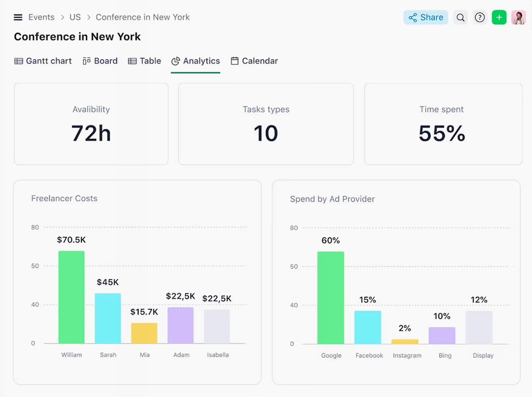This screenshot has height=397, width=532.
Task: Click the Share button
Action: (x=425, y=17)
